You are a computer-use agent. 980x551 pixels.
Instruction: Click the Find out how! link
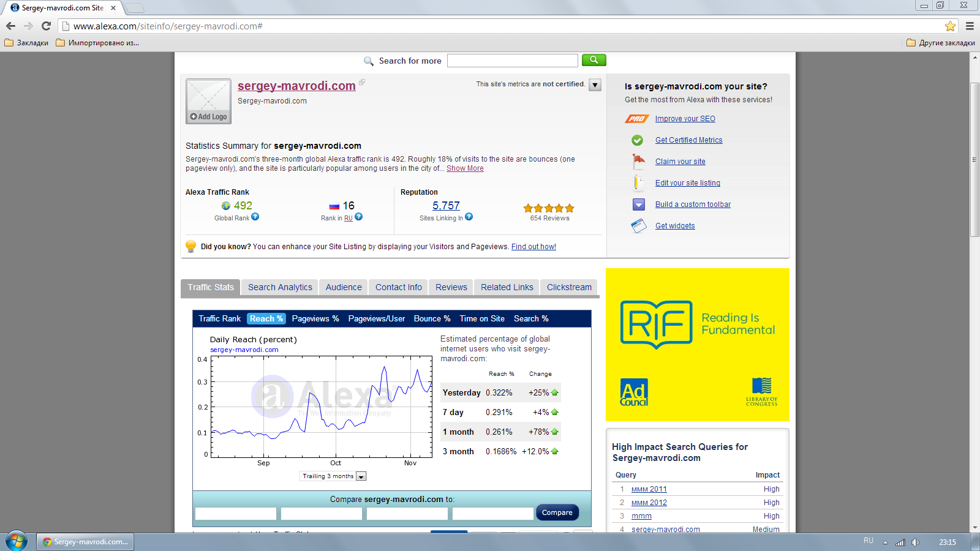[533, 247]
